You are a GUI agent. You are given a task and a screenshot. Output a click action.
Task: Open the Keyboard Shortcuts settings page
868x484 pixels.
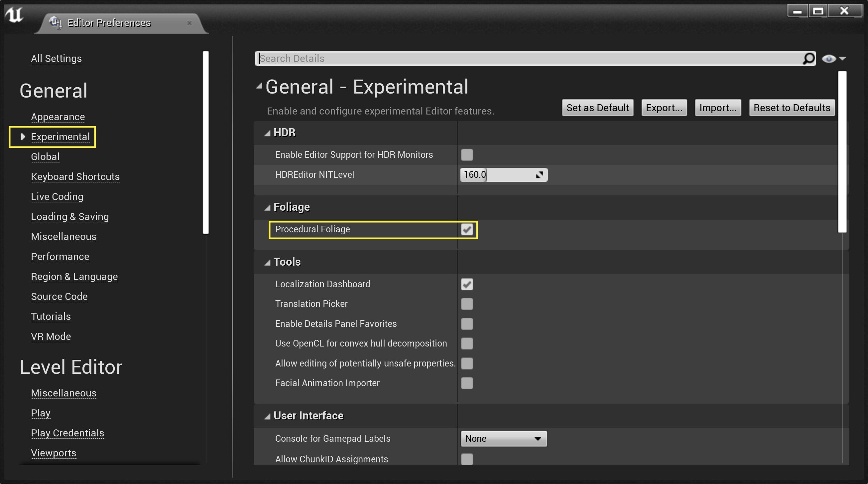75,176
